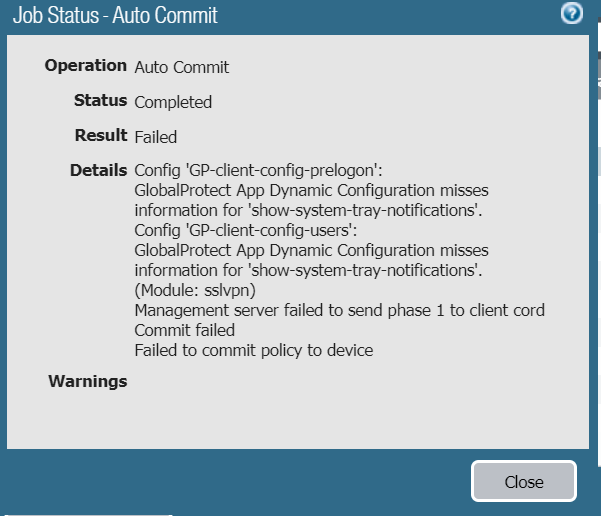Click the 'Failed' result value
The height and width of the screenshot is (516, 601).
(x=155, y=136)
